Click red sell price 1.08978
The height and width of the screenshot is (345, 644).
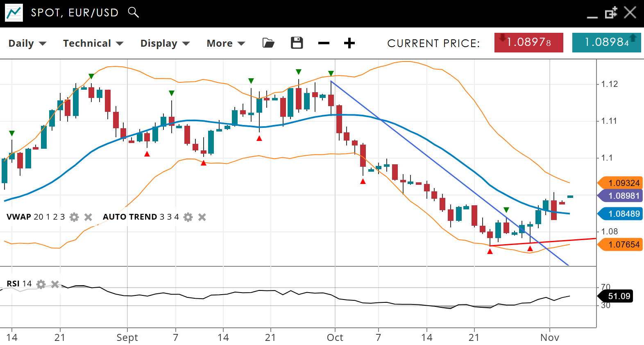(528, 43)
